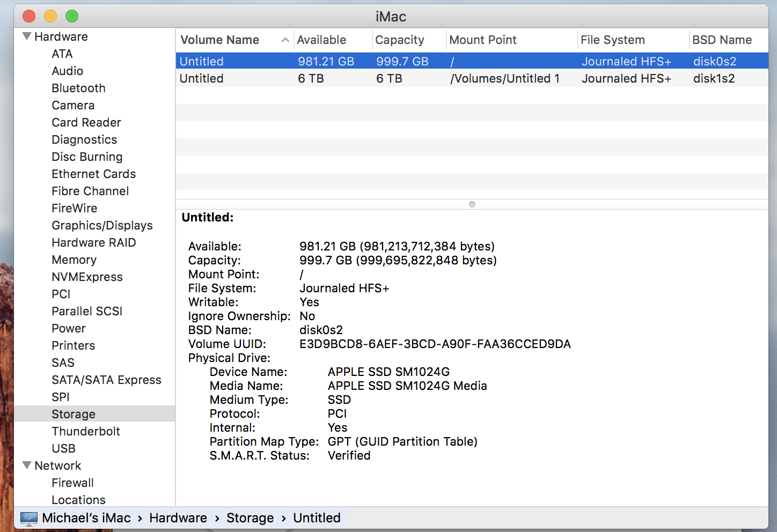Click the 6 TB Available cell
The height and width of the screenshot is (532, 777).
point(311,78)
